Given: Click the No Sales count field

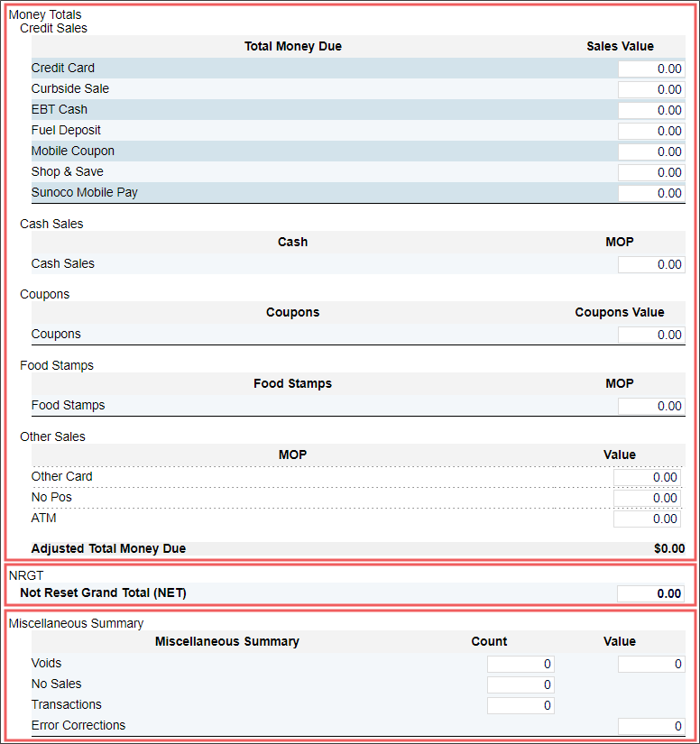Looking at the screenshot, I should pyautogui.click(x=520, y=685).
